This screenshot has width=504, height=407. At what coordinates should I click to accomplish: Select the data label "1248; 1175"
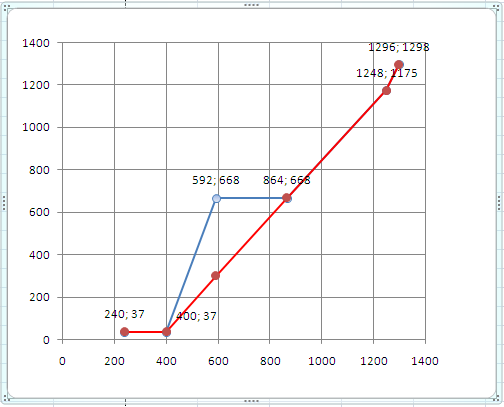tap(387, 73)
